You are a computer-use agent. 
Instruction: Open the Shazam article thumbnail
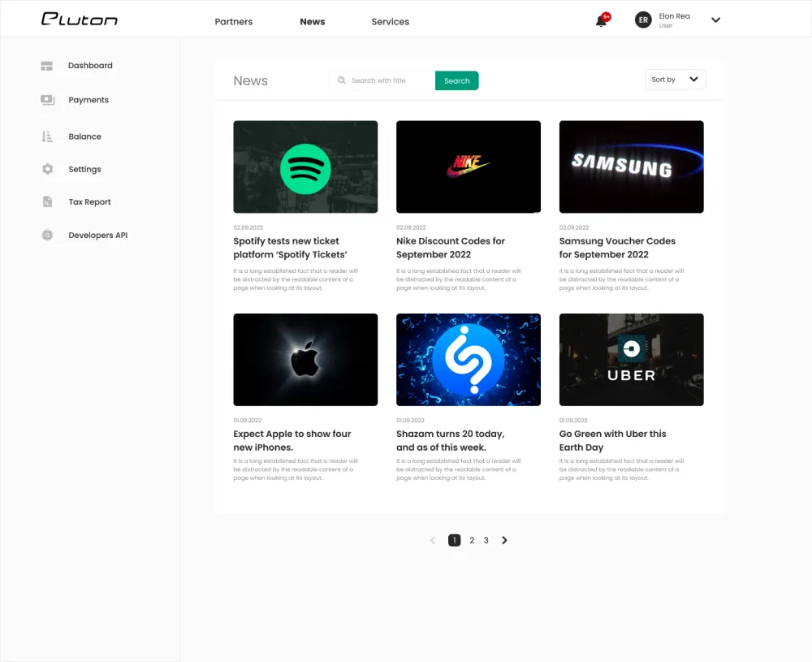coord(469,360)
